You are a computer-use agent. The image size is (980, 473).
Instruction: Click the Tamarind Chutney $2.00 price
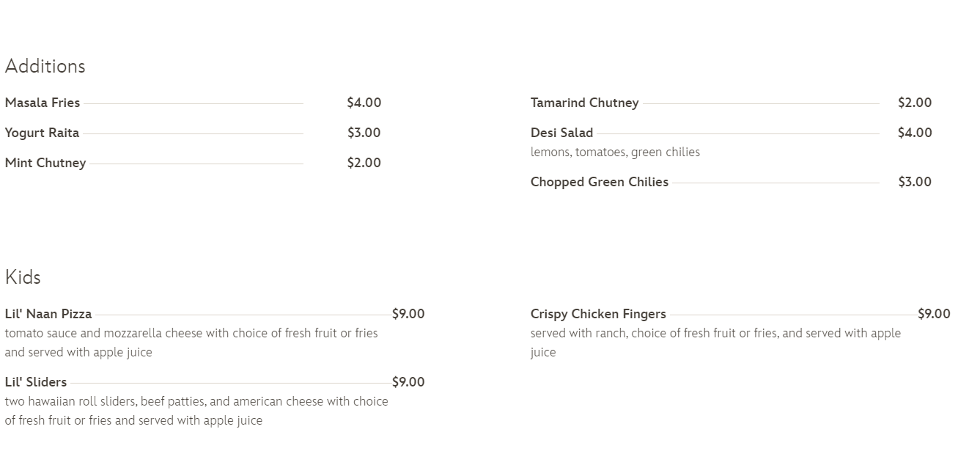pyautogui.click(x=915, y=103)
